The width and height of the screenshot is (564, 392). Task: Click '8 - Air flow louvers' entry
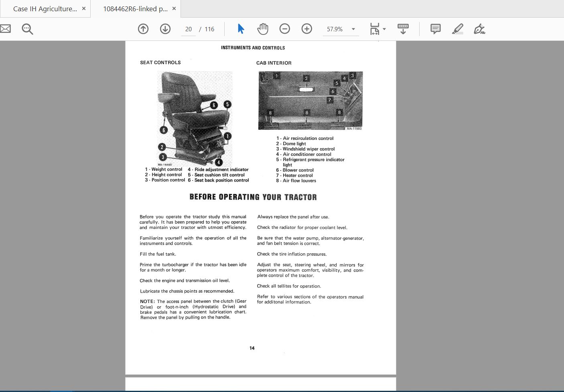tap(296, 181)
